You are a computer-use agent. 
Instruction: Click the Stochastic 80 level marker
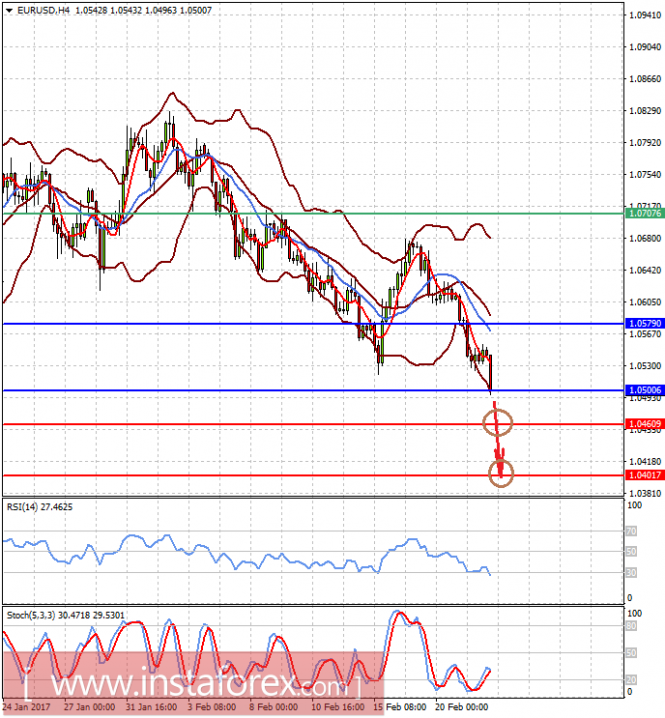click(631, 626)
